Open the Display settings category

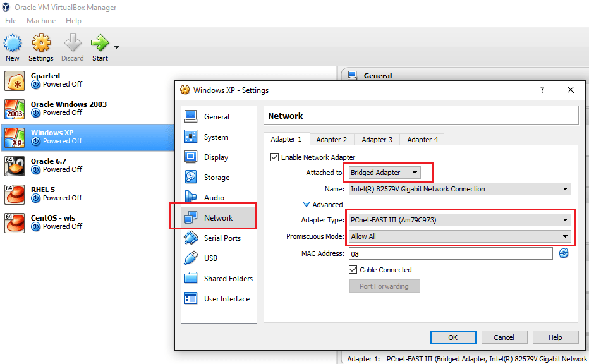(219, 157)
